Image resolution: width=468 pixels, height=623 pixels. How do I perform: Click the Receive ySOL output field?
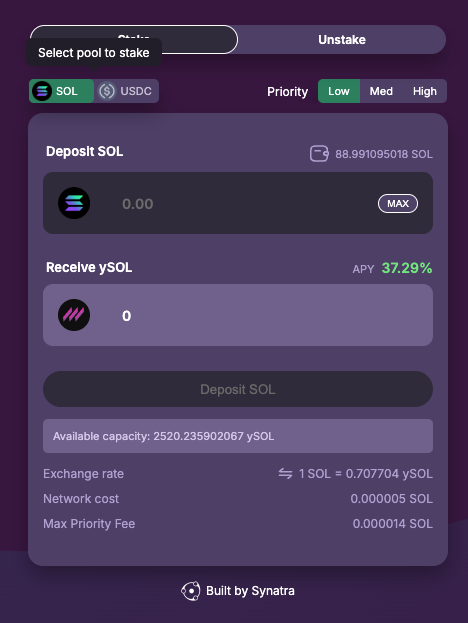click(x=238, y=315)
